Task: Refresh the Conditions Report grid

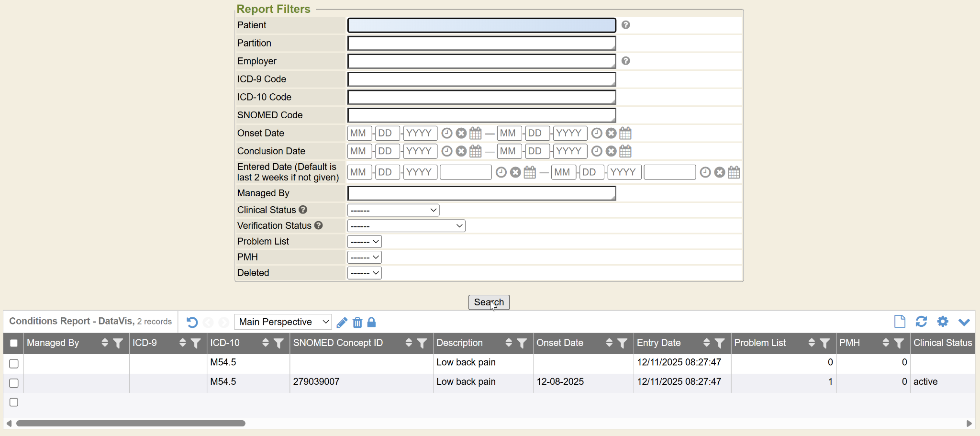Action: click(x=921, y=322)
